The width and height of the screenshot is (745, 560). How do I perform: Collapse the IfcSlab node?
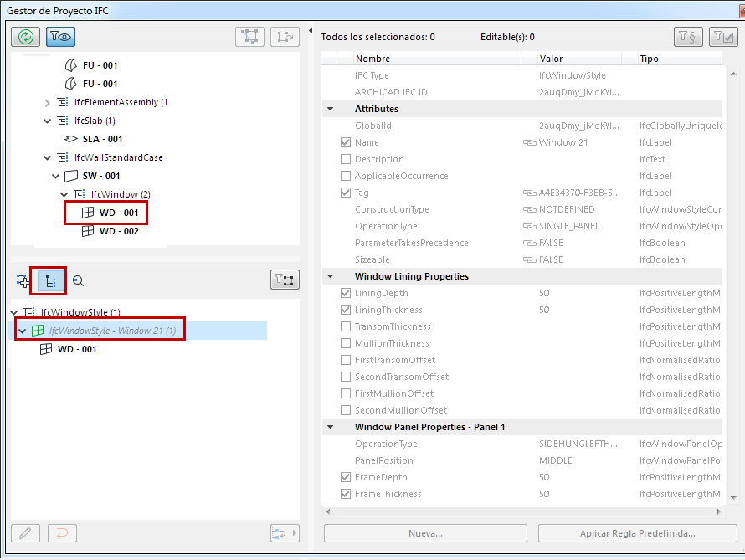pyautogui.click(x=47, y=121)
